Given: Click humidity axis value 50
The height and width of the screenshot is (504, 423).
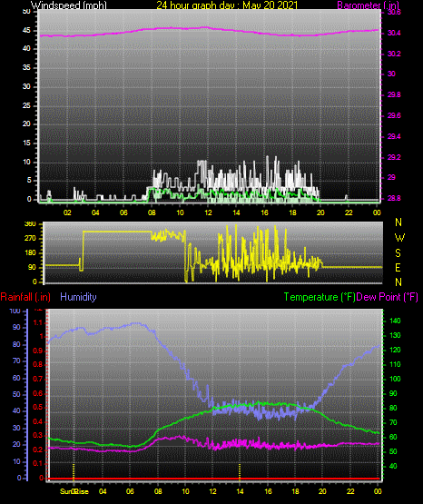Looking at the screenshot, I should coord(16,394).
